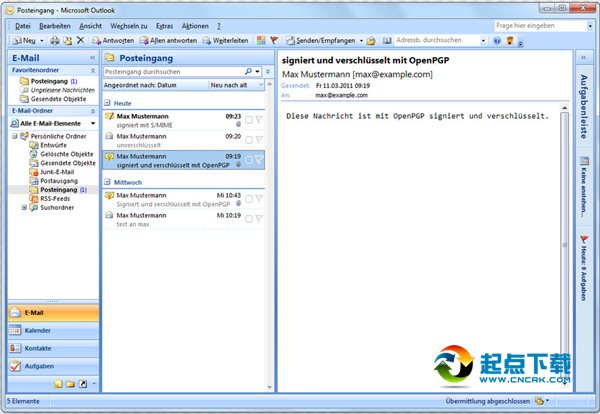600x414 pixels.
Task: Click the orange icon after the help button
Action: click(x=510, y=40)
